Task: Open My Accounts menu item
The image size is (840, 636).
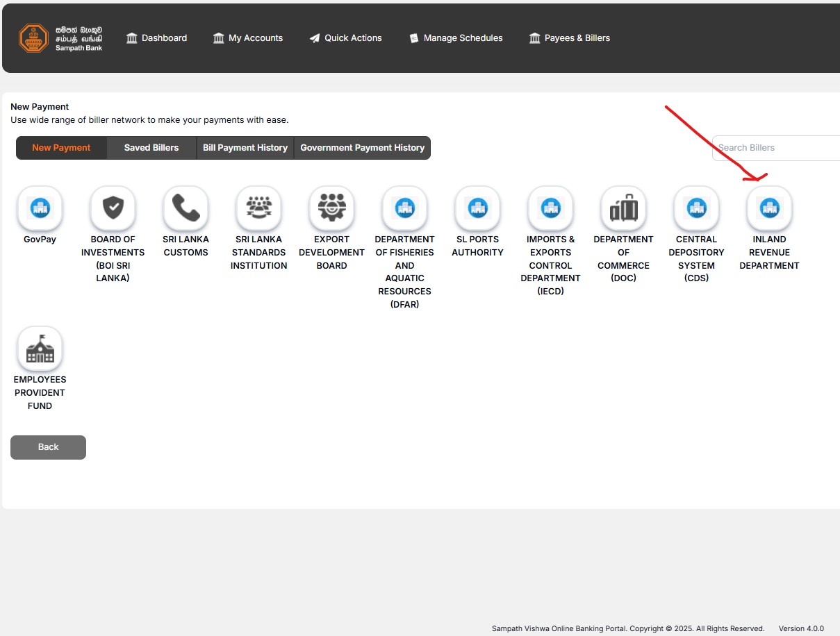Action: coord(248,38)
